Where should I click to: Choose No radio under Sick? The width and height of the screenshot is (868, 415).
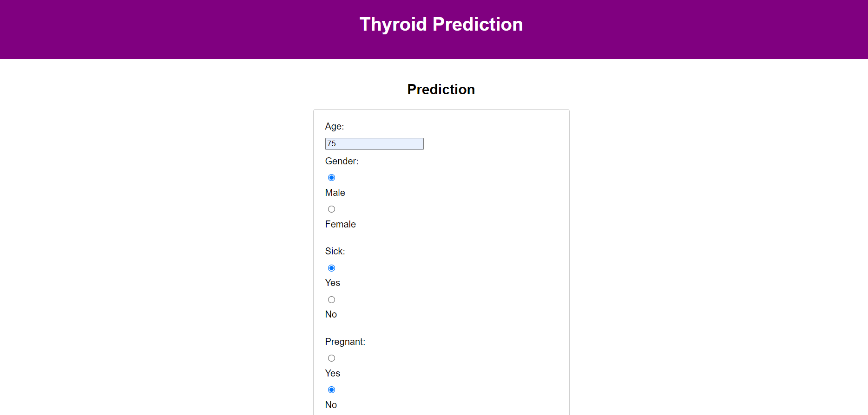331,300
